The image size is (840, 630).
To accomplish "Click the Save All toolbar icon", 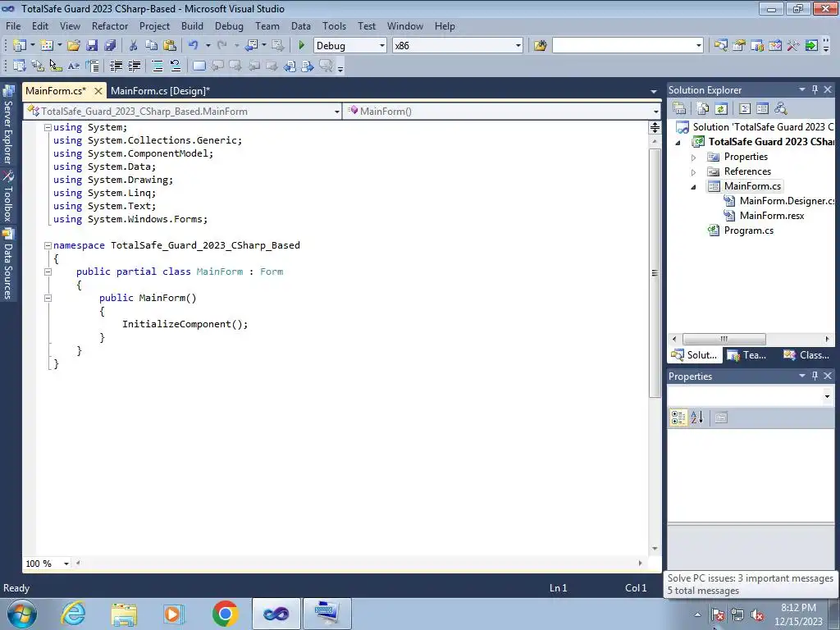I will click(110, 46).
